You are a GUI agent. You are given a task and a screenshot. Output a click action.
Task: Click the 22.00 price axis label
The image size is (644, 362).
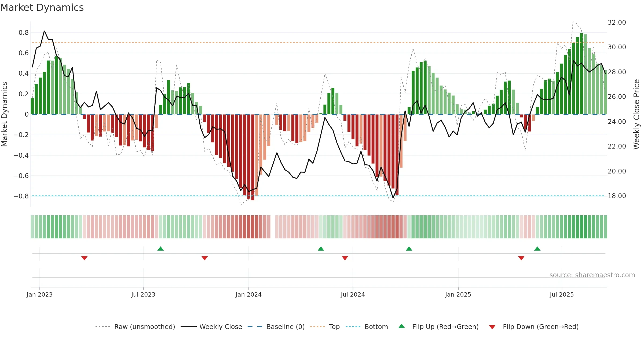[617, 146]
